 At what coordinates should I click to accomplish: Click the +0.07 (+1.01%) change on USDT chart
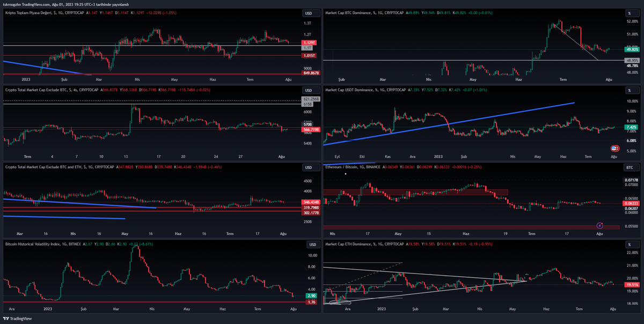(x=476, y=90)
